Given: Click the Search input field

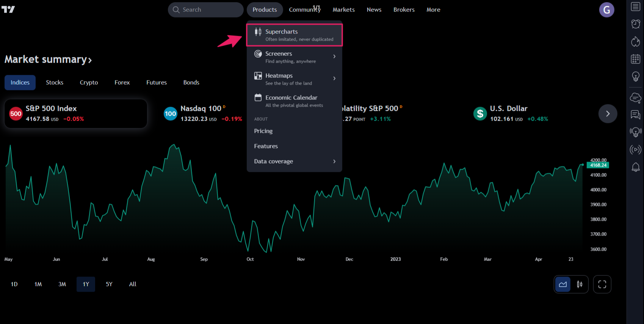Looking at the screenshot, I should (205, 10).
